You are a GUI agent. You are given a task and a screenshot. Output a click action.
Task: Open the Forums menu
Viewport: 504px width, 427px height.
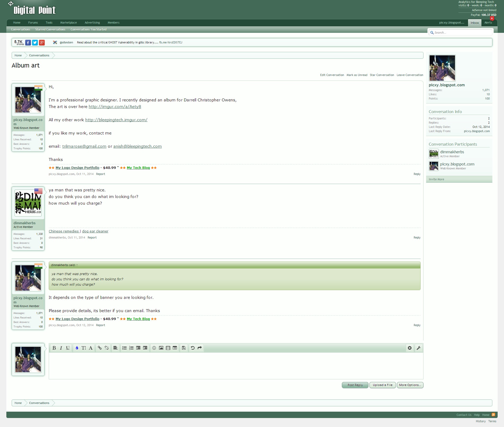(x=33, y=23)
